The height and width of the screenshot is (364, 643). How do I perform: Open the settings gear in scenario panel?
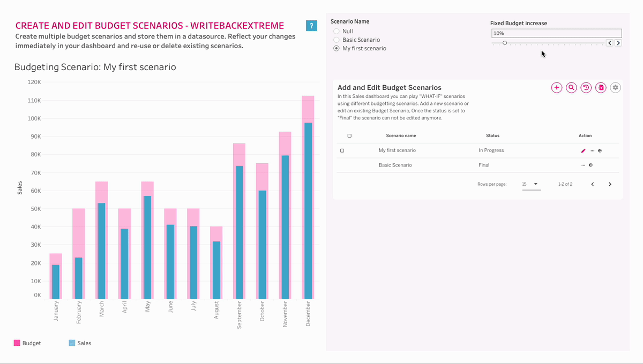coord(616,87)
